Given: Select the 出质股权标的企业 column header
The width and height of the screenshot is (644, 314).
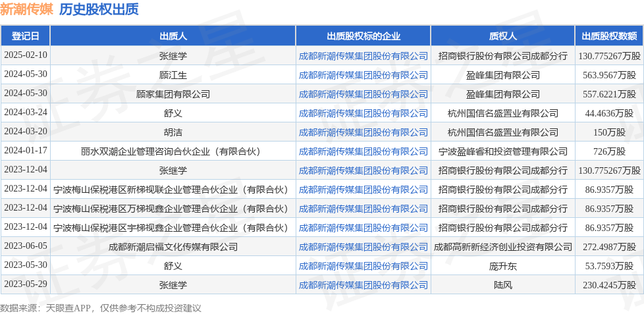Looking at the screenshot, I should (363, 36).
